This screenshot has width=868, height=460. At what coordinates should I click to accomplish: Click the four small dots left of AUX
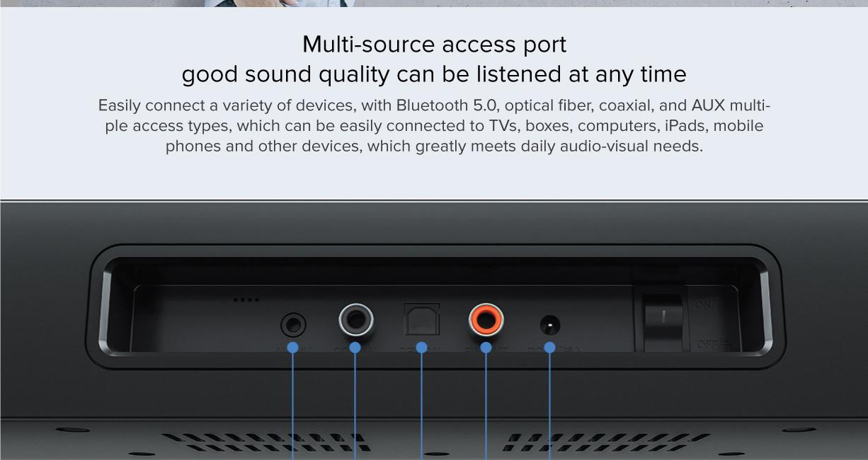point(246,300)
